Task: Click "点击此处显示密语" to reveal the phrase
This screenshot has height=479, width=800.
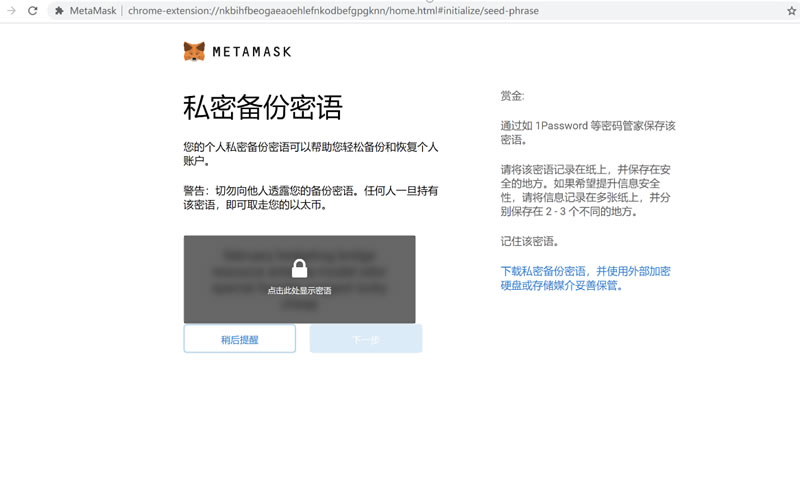Action: pyautogui.click(x=299, y=290)
